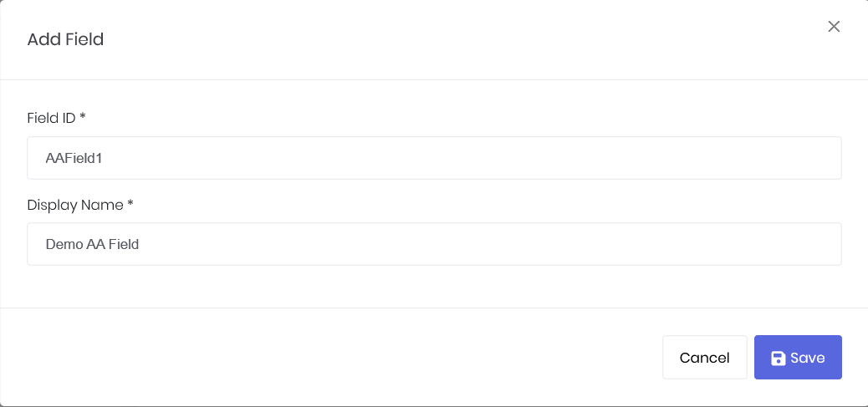Viewport: 868px width, 407px height.
Task: Click the "Add Field" dialog title
Action: point(65,39)
